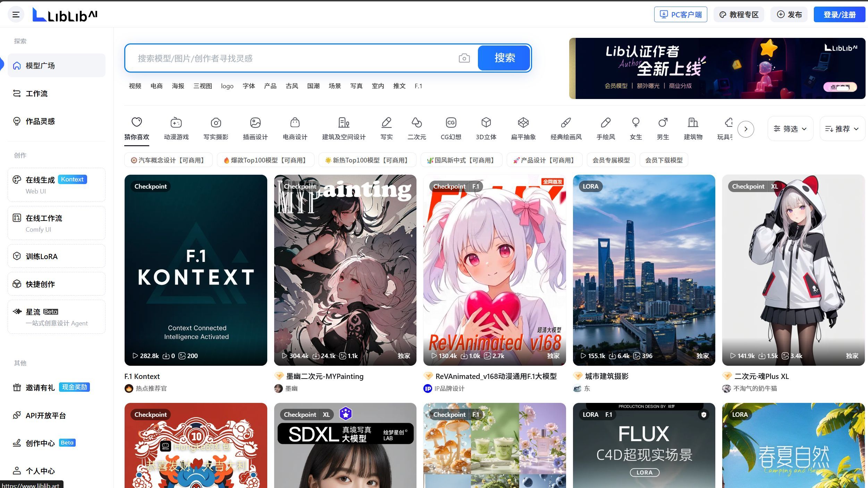Open the 筛选 filter dropdown
Screen dimensions: 868x488
click(790, 129)
